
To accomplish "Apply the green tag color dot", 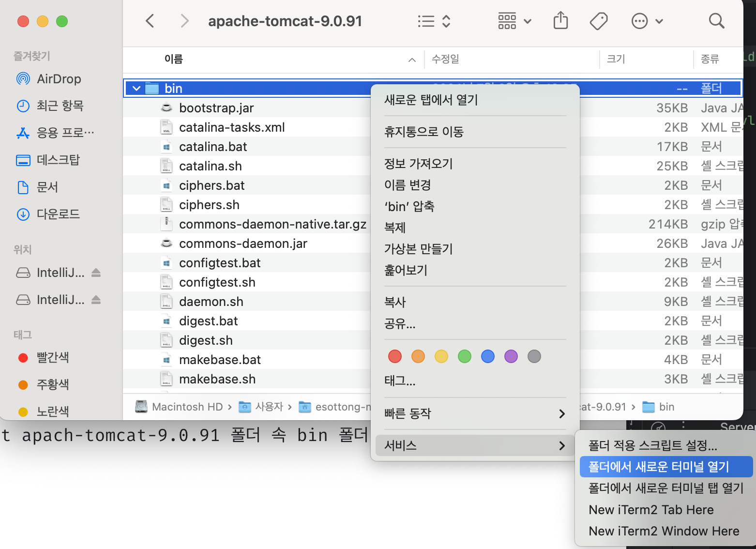I will (465, 357).
